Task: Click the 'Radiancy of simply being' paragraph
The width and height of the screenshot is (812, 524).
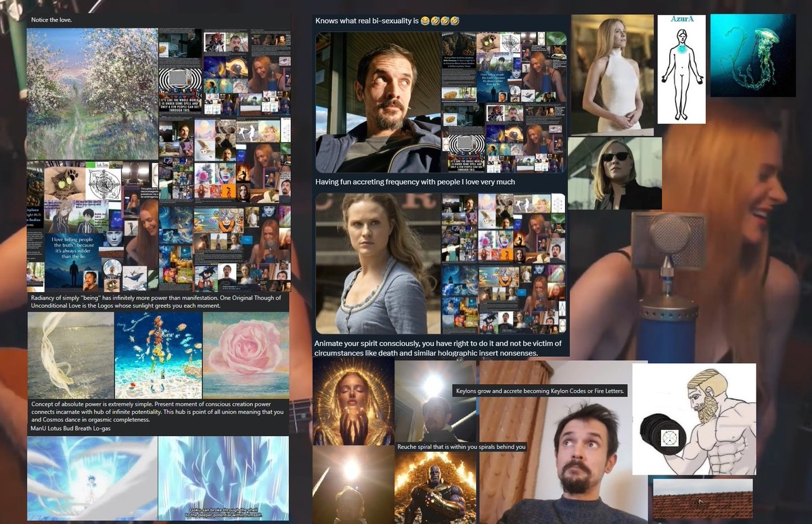Action: tap(156, 302)
